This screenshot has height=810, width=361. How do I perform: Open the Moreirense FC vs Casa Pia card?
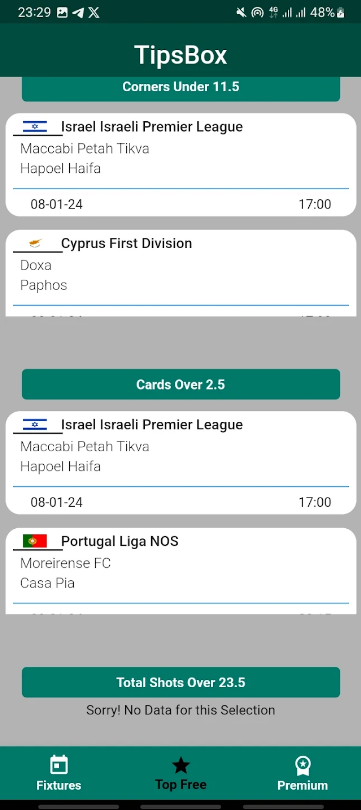point(181,571)
